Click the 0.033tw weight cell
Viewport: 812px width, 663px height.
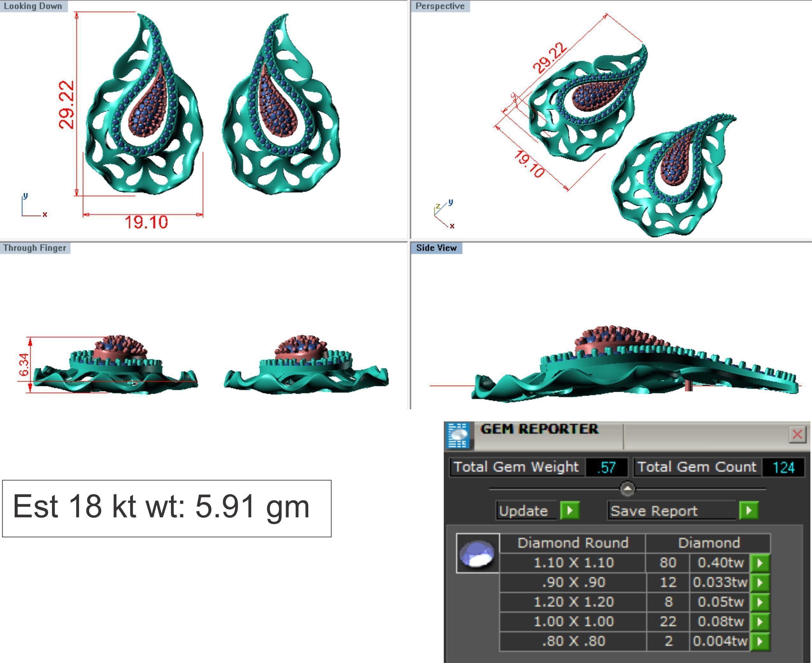[720, 582]
